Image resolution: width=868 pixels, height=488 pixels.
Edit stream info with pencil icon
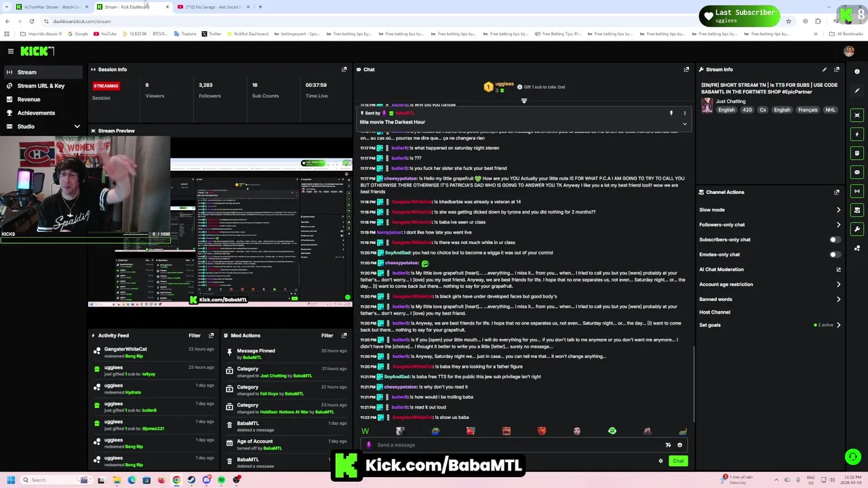coord(825,69)
